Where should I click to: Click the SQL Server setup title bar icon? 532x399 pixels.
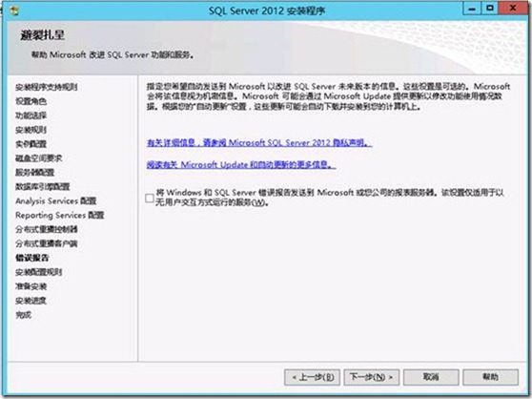tap(14, 10)
